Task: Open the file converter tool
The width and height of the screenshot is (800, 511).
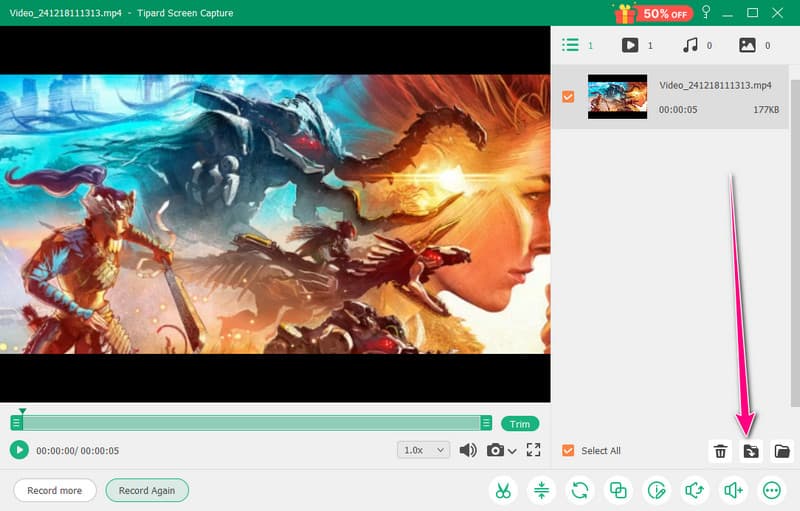Action: pyautogui.click(x=580, y=491)
